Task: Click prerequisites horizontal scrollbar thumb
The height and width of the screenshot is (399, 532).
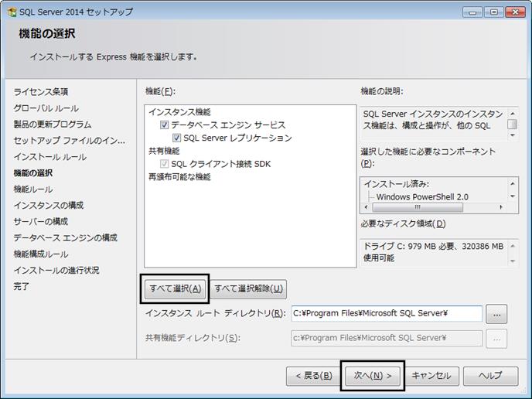Action: point(418,207)
